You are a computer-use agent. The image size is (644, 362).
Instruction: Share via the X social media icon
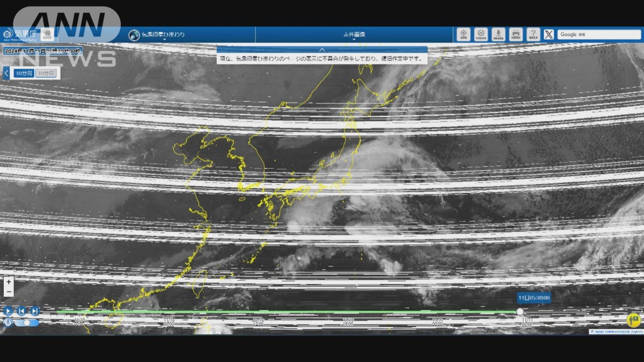point(548,34)
